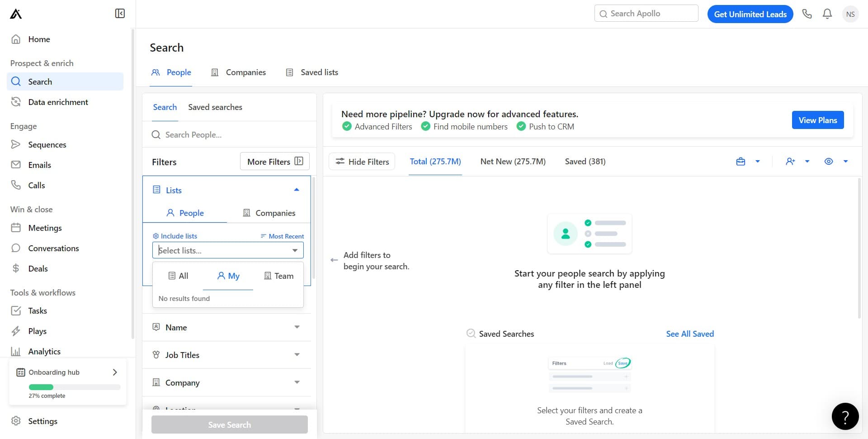Open the phone dialer icon

[807, 14]
